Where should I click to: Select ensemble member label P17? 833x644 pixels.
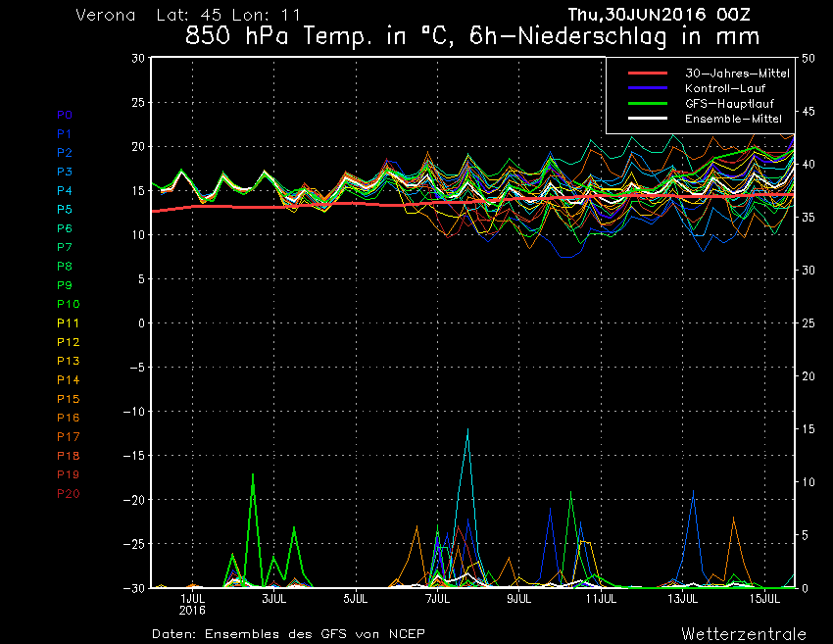tap(69, 437)
